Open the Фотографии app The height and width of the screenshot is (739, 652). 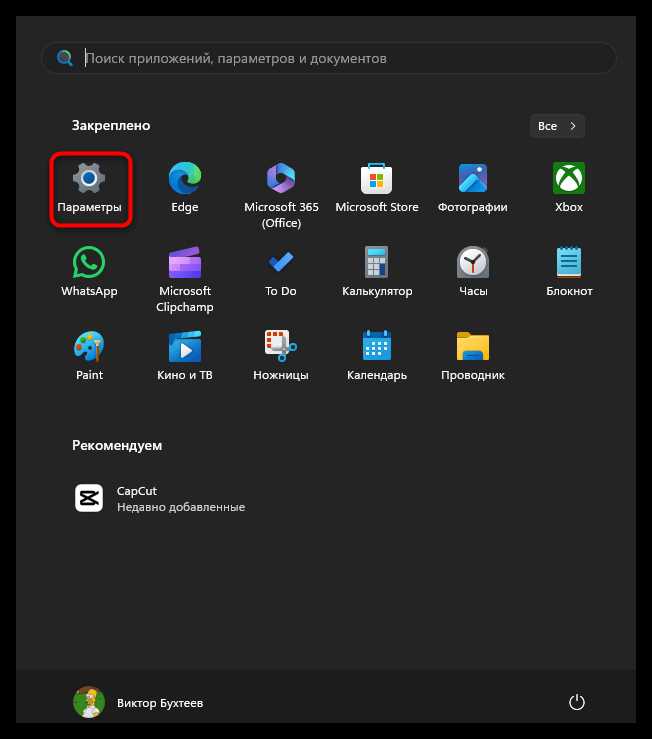click(x=472, y=189)
